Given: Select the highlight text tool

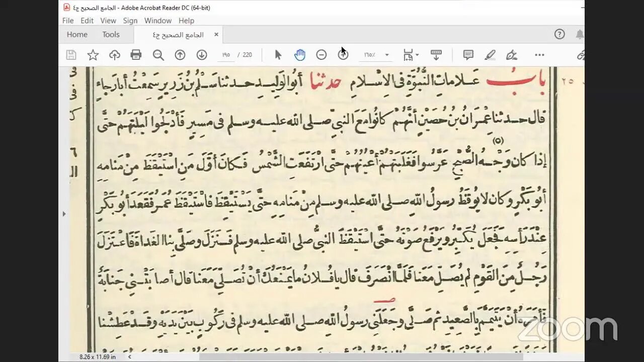Looking at the screenshot, I should [490, 55].
